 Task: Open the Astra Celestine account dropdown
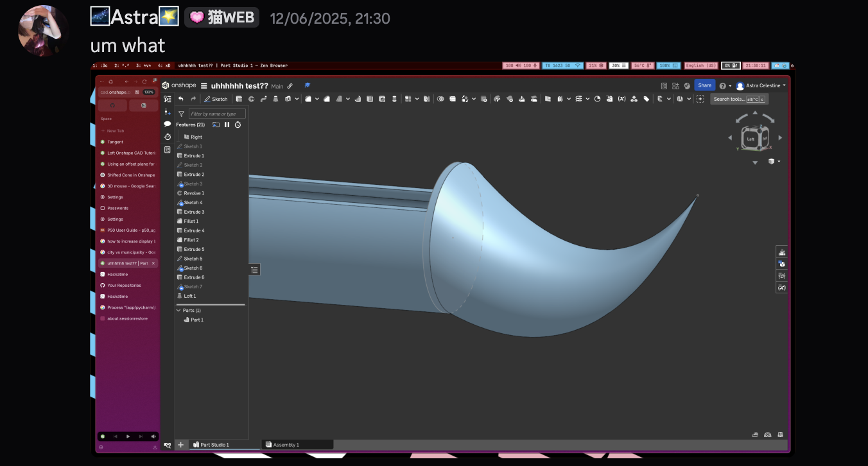point(761,85)
